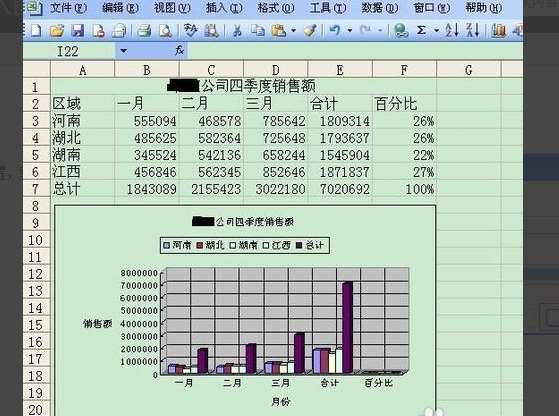Select the 销售额 vertical axis title
The image size is (559, 416).
97,323
